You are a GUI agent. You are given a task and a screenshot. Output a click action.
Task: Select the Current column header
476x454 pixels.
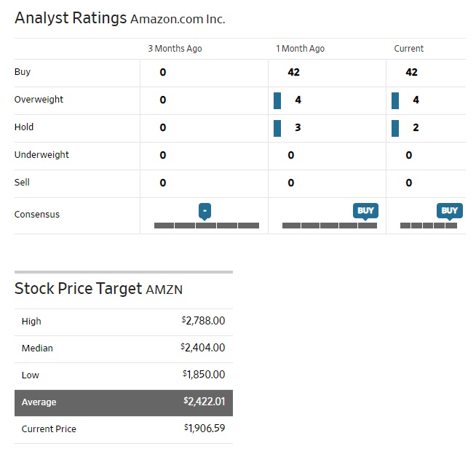(x=408, y=49)
